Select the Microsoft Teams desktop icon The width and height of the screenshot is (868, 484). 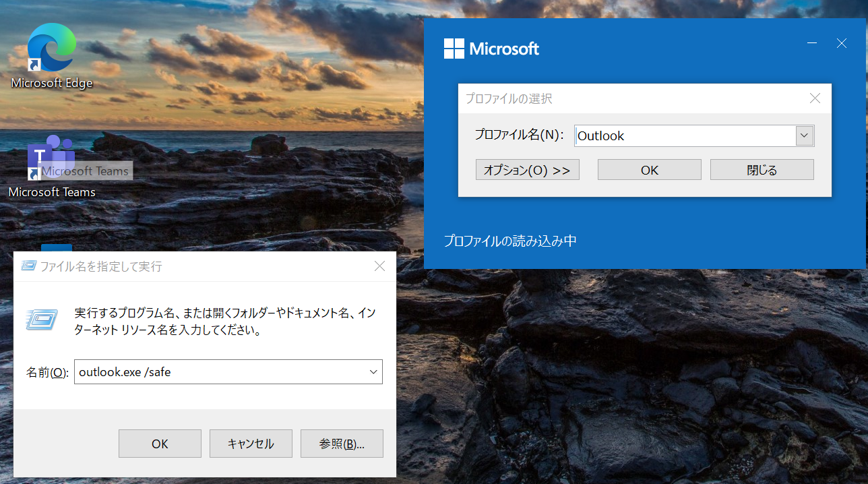[x=52, y=167]
